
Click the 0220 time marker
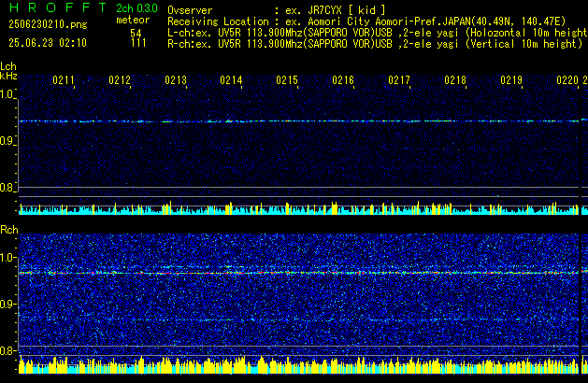click(567, 80)
